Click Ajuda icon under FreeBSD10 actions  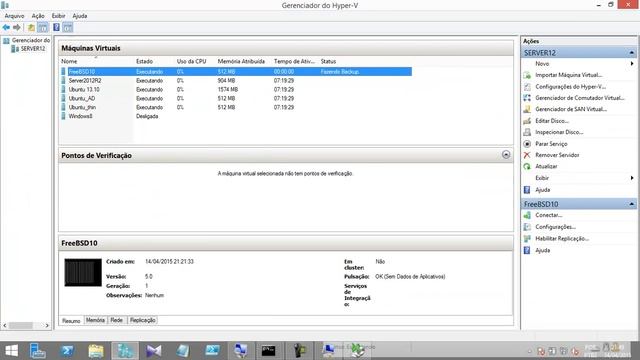pyautogui.click(x=527, y=250)
